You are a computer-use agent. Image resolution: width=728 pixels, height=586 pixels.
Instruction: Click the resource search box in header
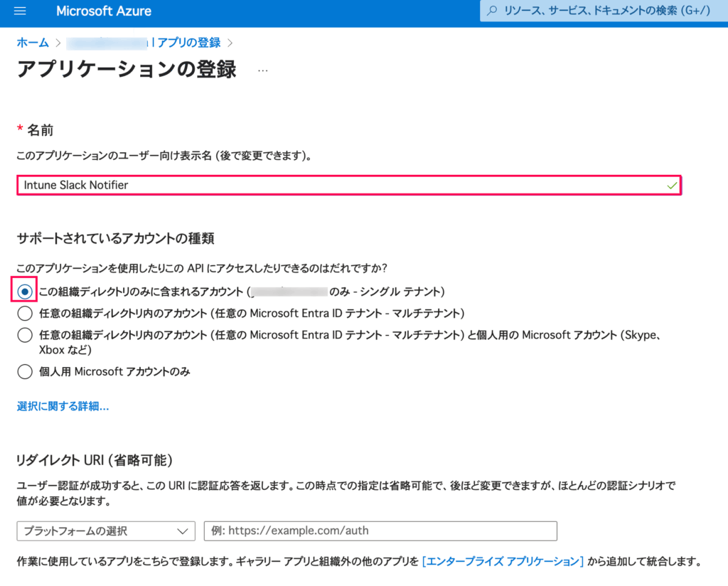pos(604,11)
